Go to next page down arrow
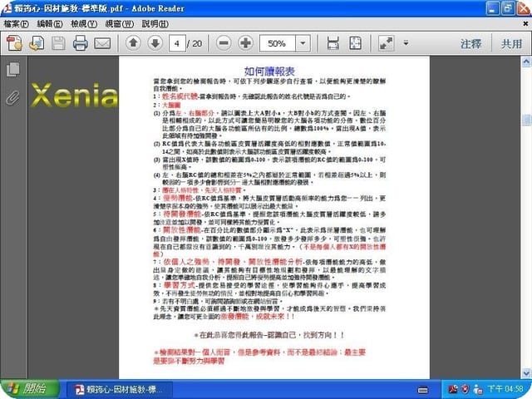532x399 pixels. point(155,43)
